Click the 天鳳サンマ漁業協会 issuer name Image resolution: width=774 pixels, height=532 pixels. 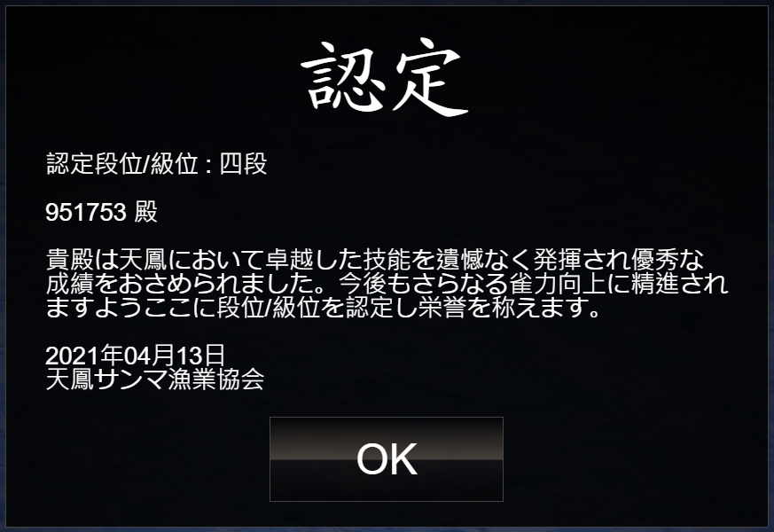click(x=155, y=379)
